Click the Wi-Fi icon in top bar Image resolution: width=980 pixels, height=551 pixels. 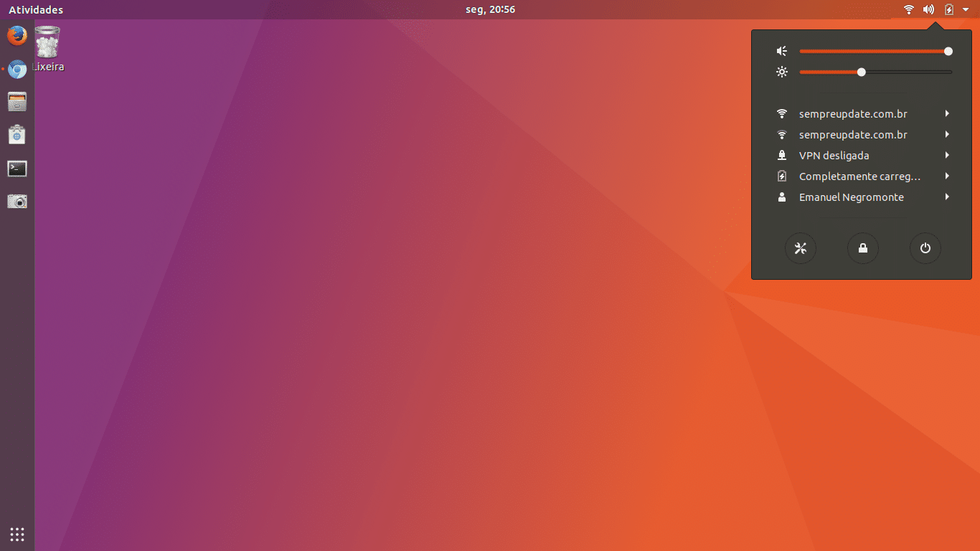(x=909, y=9)
